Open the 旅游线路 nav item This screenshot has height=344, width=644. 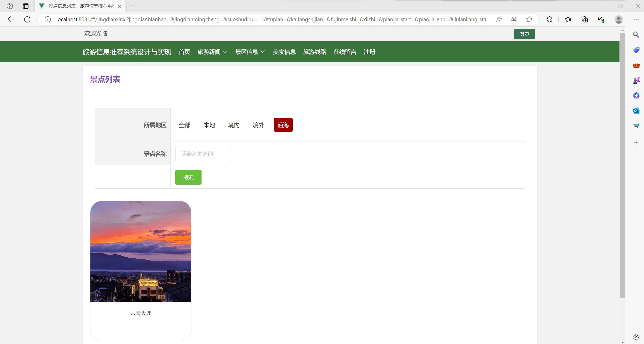[314, 52]
